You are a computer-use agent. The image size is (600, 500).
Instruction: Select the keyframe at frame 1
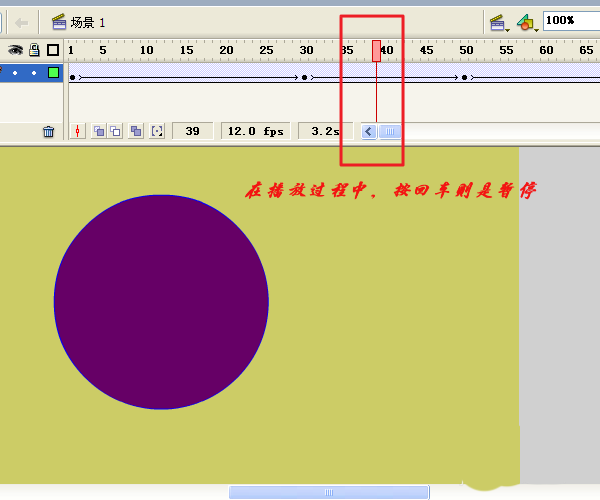pos(72,78)
